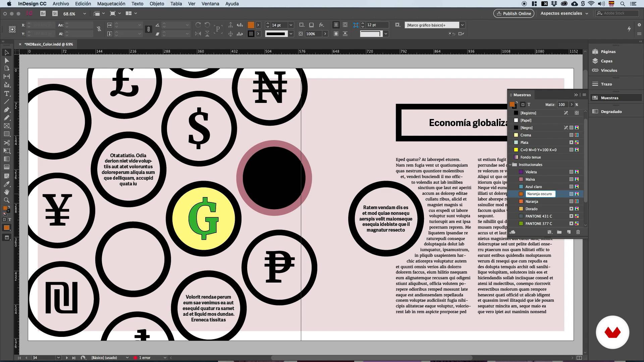Viewport: 644px width, 362px height.
Task: Click the reference point locator grid
Action: point(12,29)
